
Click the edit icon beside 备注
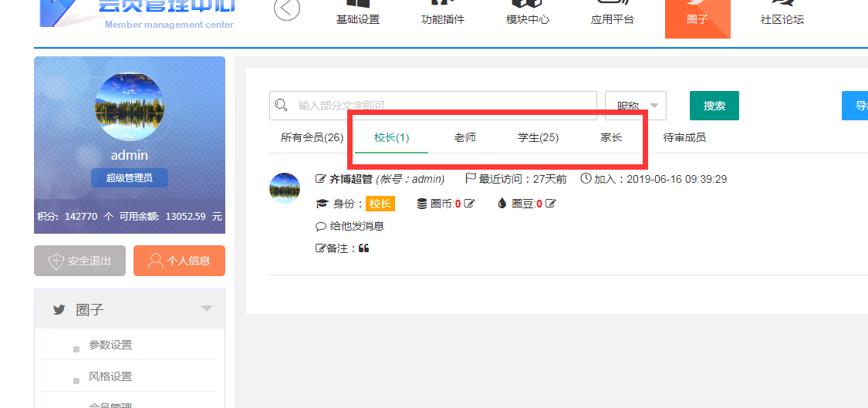tap(320, 248)
